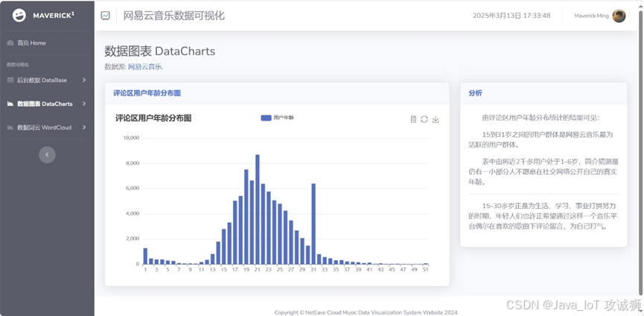Expand the DataBase submenu chevron
Screen dimensions: 644x316
pyautogui.click(x=84, y=80)
